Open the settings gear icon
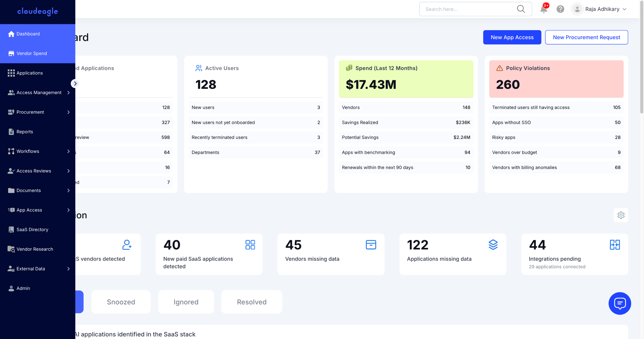The height and width of the screenshot is (339, 644). pos(621,215)
